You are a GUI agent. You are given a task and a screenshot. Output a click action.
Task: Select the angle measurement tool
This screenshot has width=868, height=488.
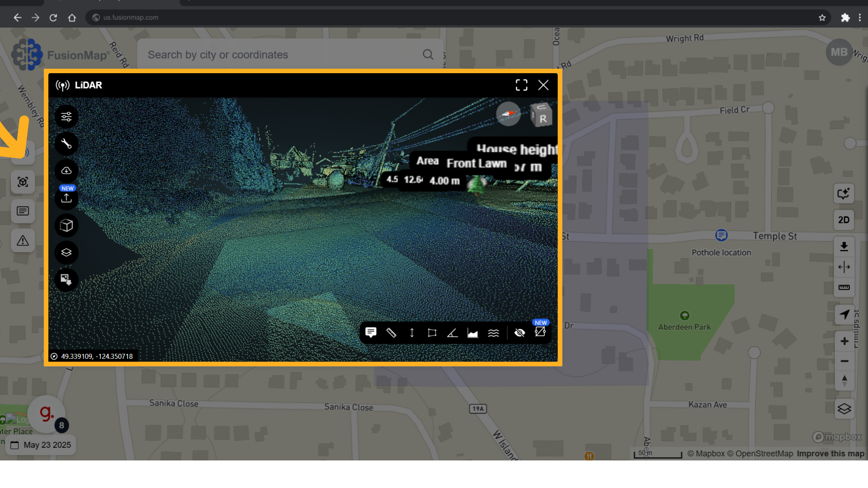click(453, 333)
